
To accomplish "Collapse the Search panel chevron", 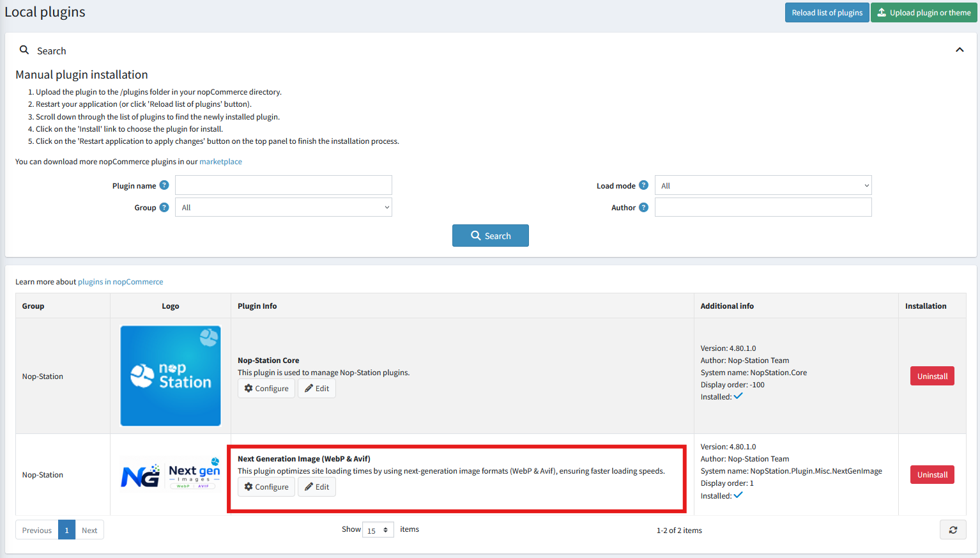I will pos(960,50).
